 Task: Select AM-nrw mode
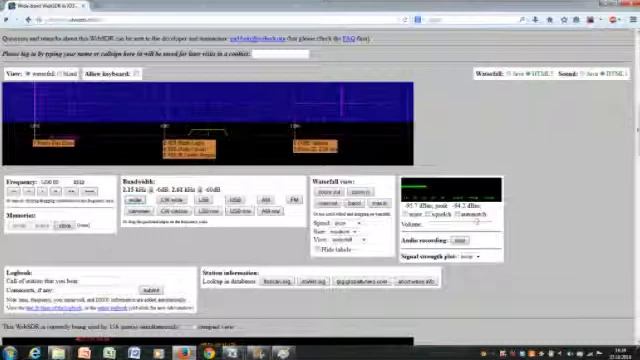tap(271, 211)
